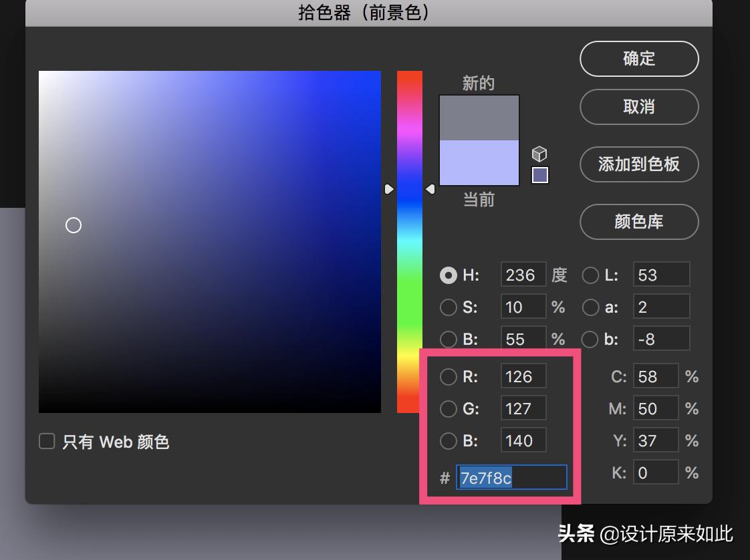The width and height of the screenshot is (750, 560).
Task: Click the 当前 (current) color preview swatch
Action: pyautogui.click(x=479, y=162)
